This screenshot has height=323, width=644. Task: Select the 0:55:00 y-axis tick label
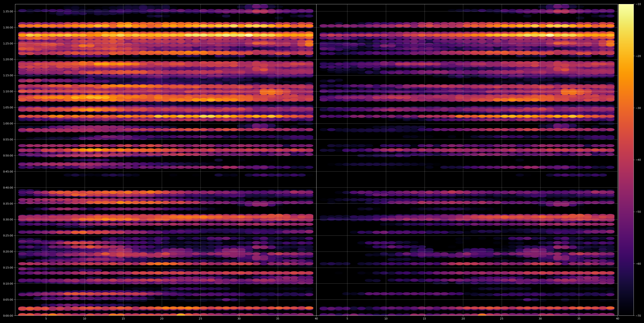[8, 139]
